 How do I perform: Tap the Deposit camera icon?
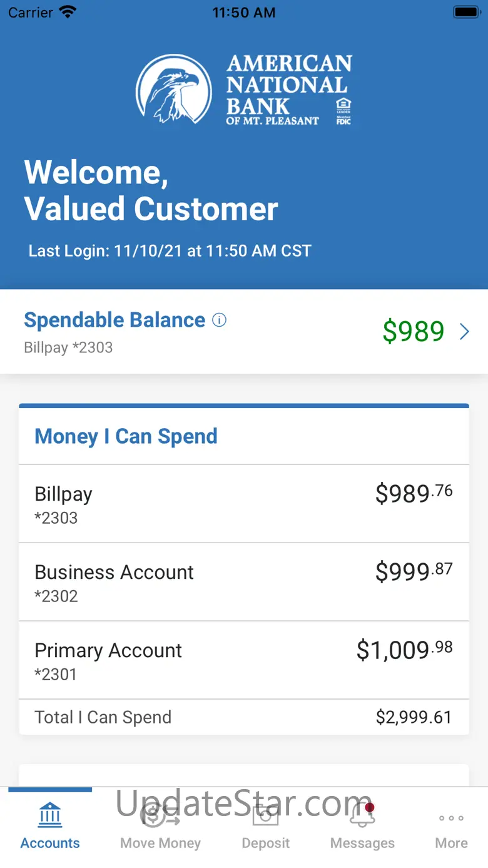point(266,815)
